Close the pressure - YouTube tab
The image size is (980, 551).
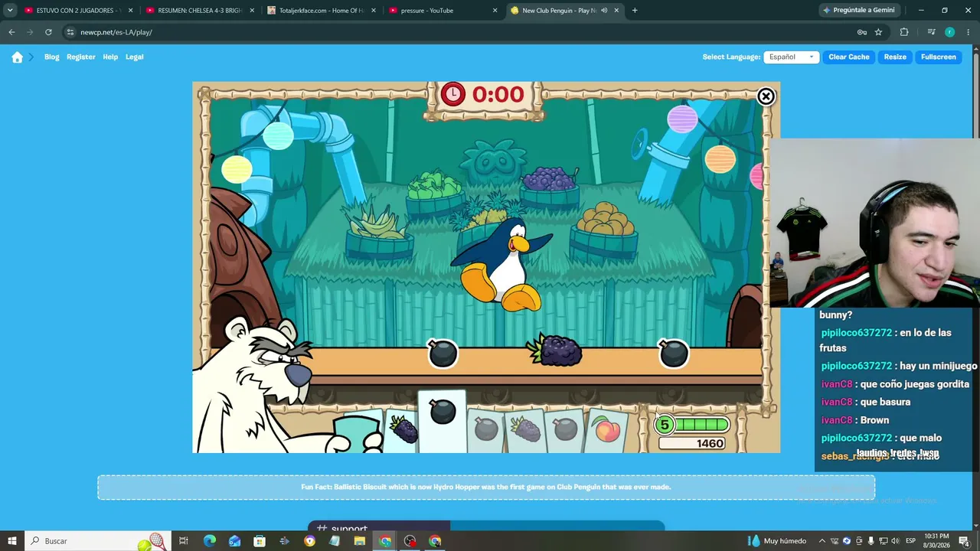pyautogui.click(x=495, y=11)
